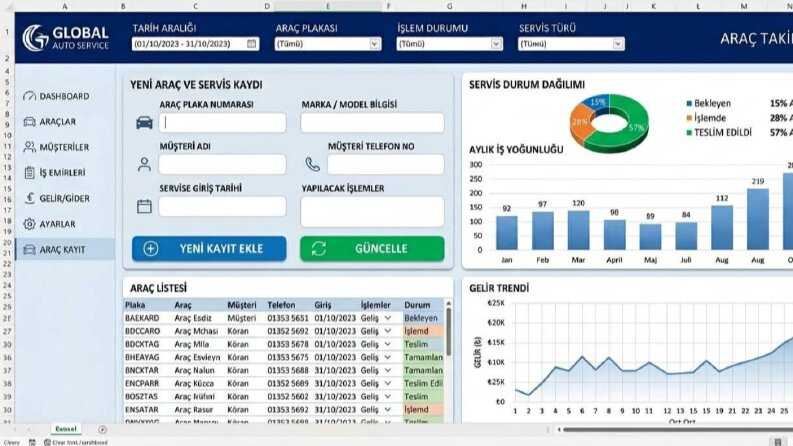This screenshot has height=446, width=793.
Task: Click the Durum column header
Action: click(x=417, y=305)
